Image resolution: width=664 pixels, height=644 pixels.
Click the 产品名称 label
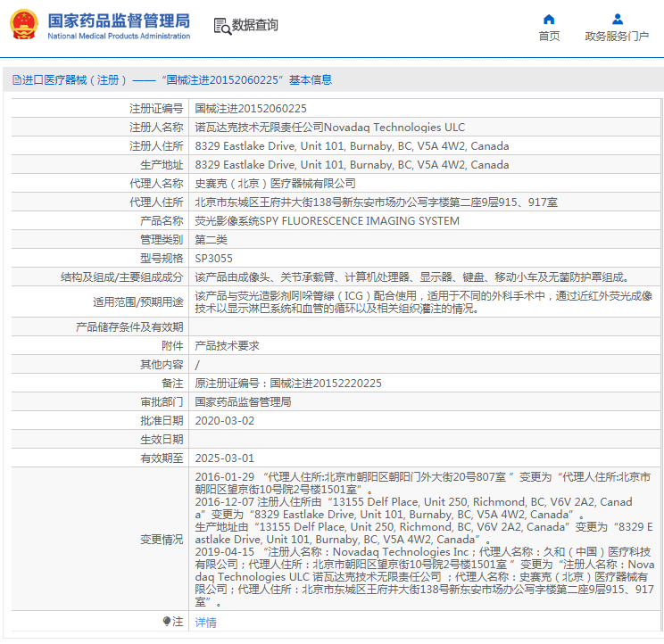pyautogui.click(x=162, y=221)
